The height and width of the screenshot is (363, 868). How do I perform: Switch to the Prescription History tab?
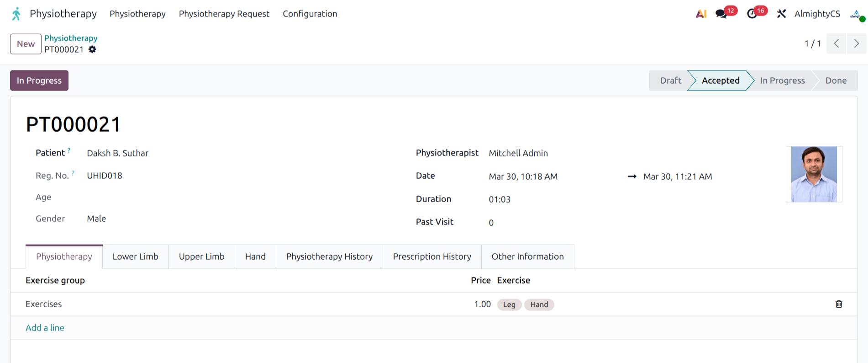[431, 256]
